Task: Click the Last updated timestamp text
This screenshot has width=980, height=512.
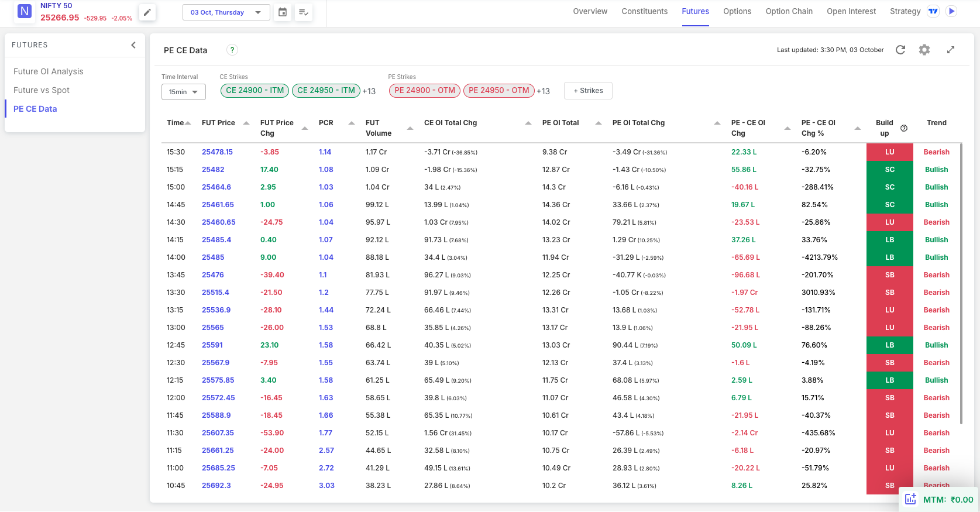Action: click(830, 50)
